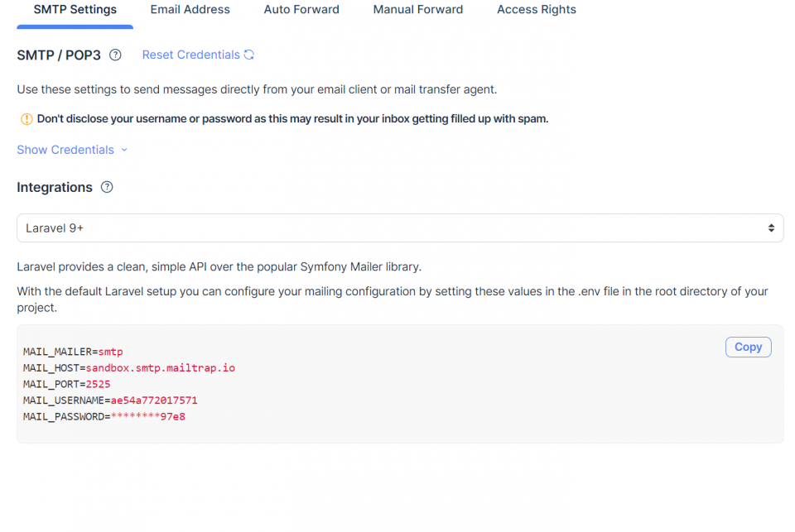
Task: Click the refresh icon next to Reset Credentials
Action: pos(248,55)
